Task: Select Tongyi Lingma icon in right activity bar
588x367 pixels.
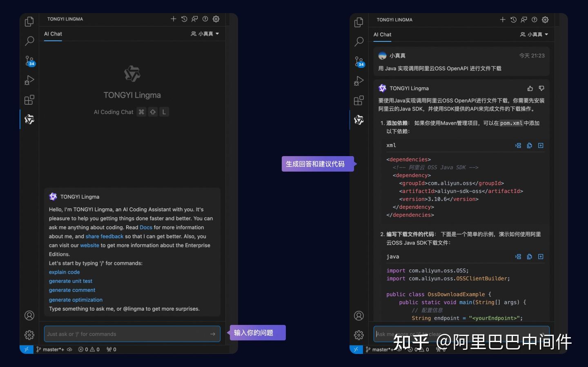Action: pyautogui.click(x=359, y=120)
